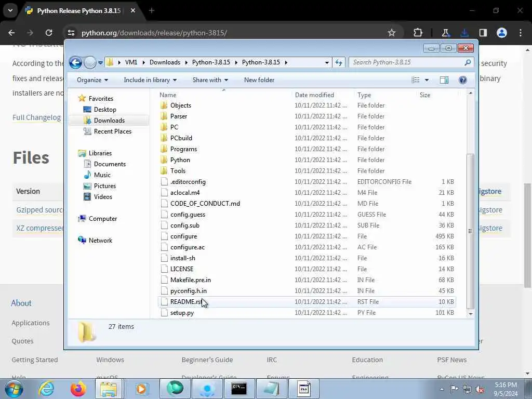This screenshot has width=532, height=399.
Task: Click the file list vertical scrollbar thumb
Action: click(470, 231)
